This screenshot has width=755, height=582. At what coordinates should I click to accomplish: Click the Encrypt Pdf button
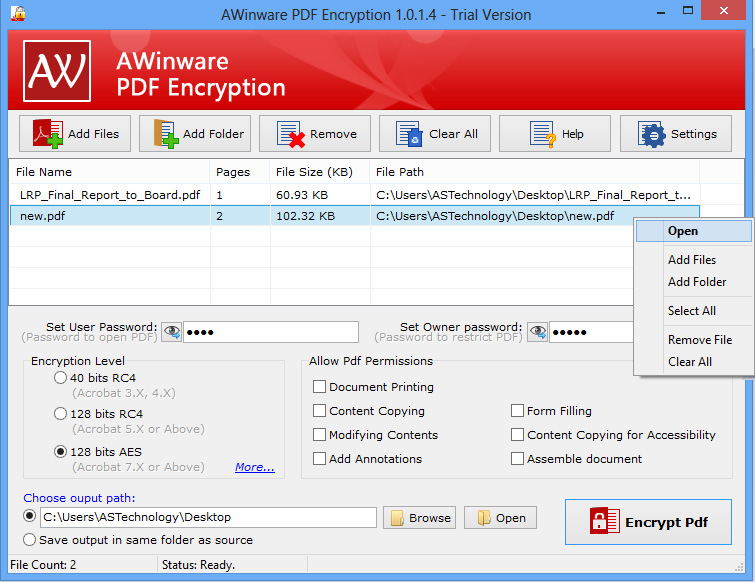click(x=648, y=522)
